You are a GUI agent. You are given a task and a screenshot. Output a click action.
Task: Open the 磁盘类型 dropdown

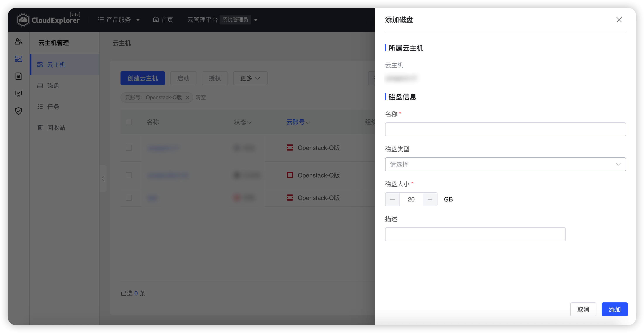coord(505,164)
